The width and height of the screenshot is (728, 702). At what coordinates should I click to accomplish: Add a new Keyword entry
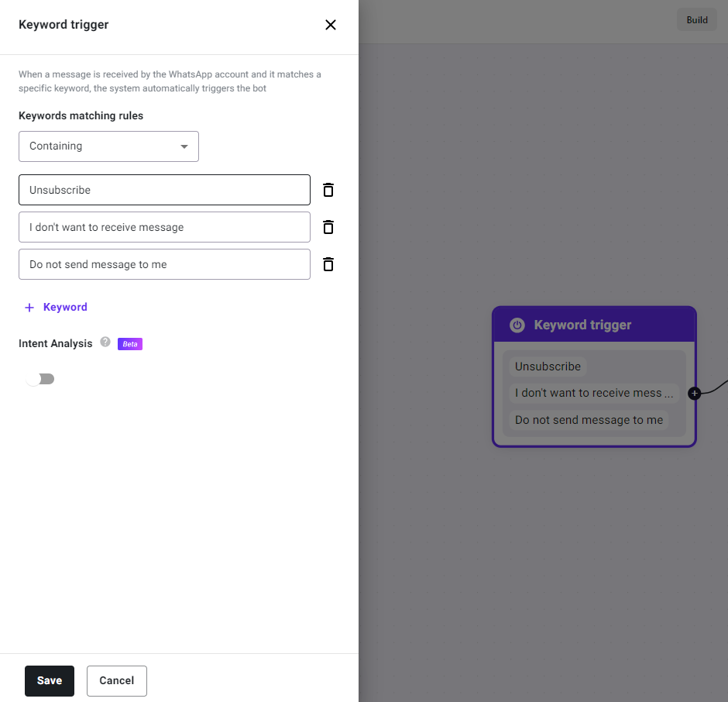[x=56, y=307]
